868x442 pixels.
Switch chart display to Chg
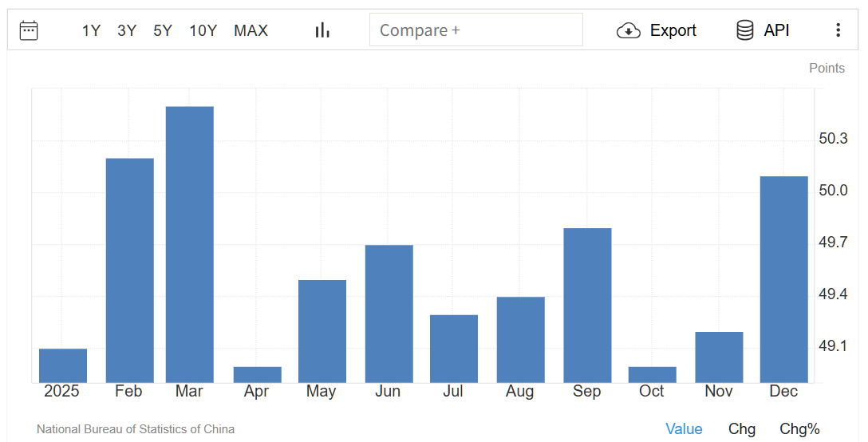(x=741, y=429)
